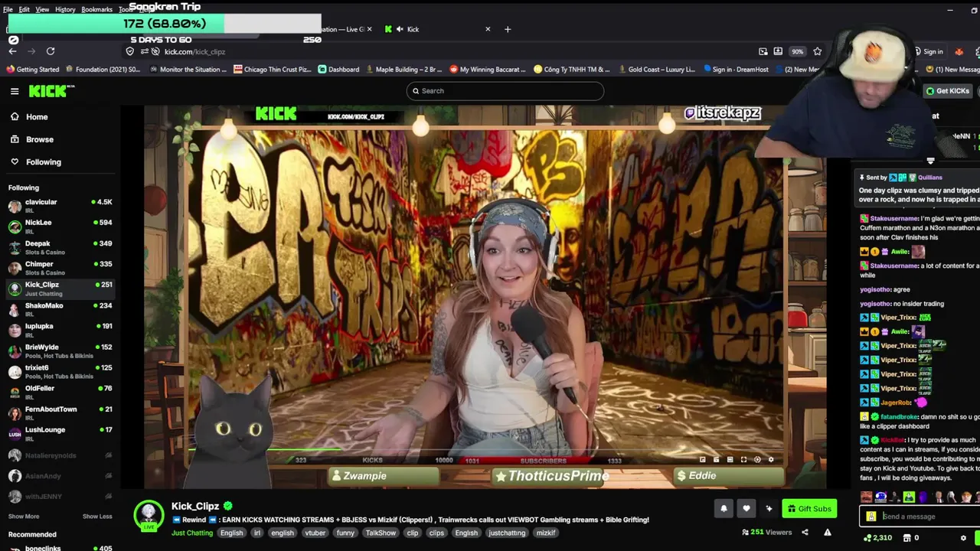The width and height of the screenshot is (980, 551).
Task: Open the Edit menu
Action: coord(24,9)
